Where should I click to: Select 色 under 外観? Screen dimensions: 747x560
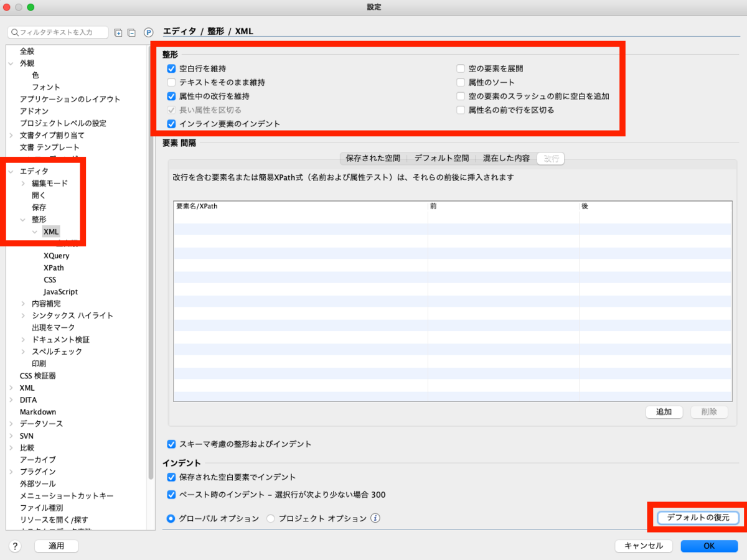[35, 75]
